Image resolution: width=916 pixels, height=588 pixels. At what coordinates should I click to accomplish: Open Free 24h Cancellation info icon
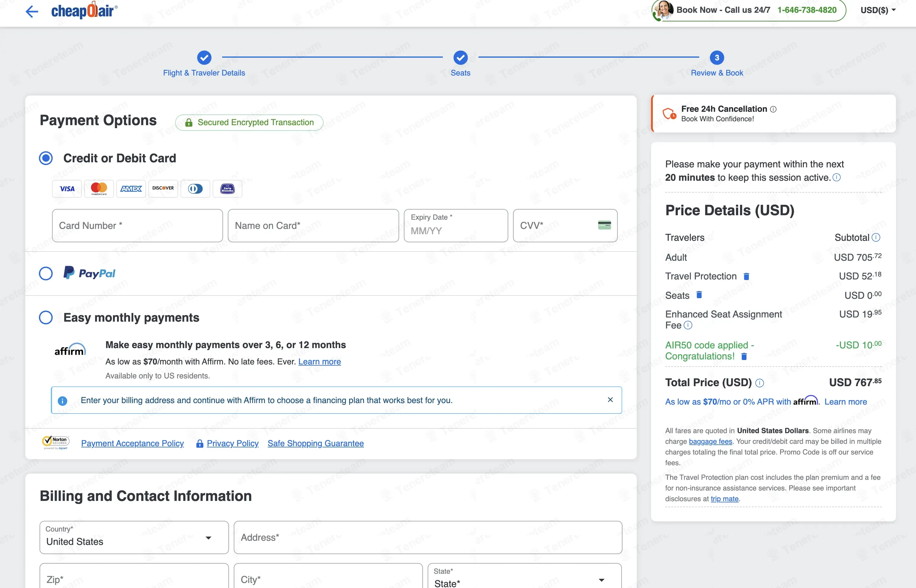(x=773, y=109)
